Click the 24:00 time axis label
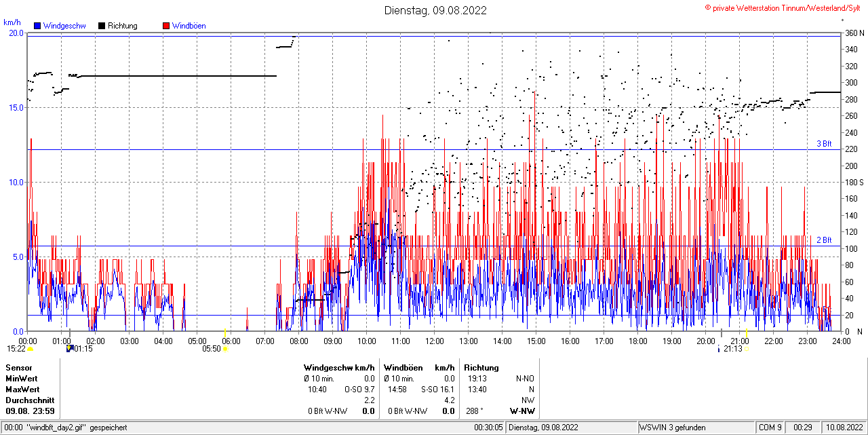This screenshot has height=435, width=868. pos(842,341)
